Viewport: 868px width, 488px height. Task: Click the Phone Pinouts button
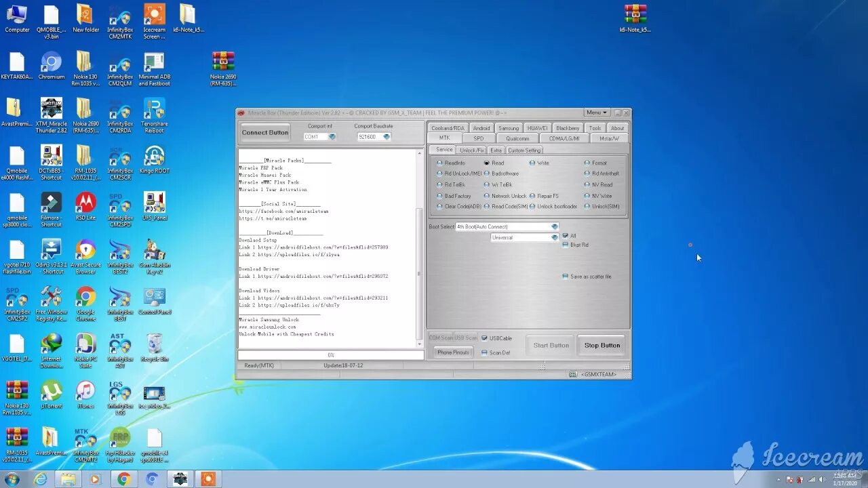pos(453,352)
